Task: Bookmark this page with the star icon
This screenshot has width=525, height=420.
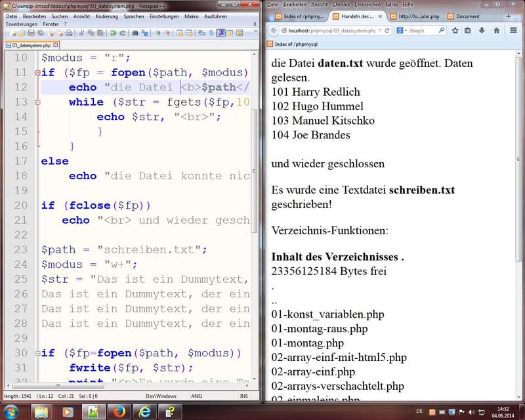Action: point(455,30)
